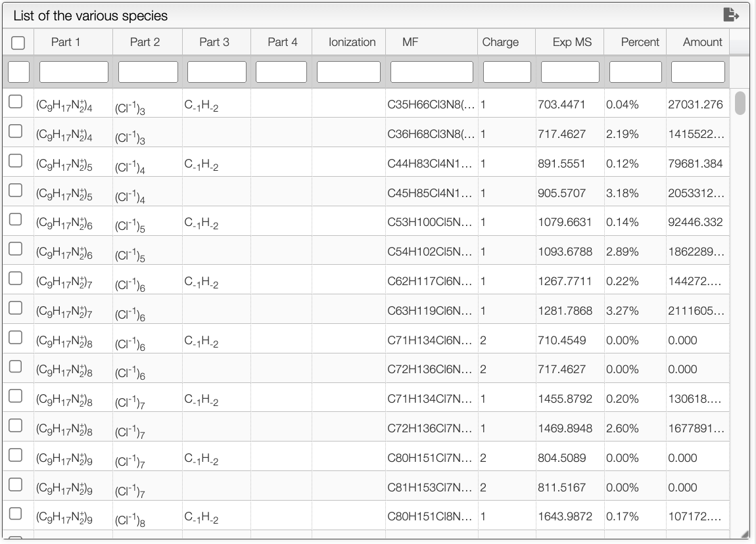Click the Percent column header

click(640, 42)
